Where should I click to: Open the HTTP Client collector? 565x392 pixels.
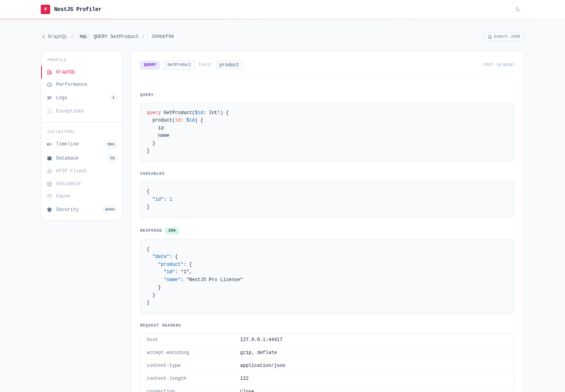pos(82,171)
